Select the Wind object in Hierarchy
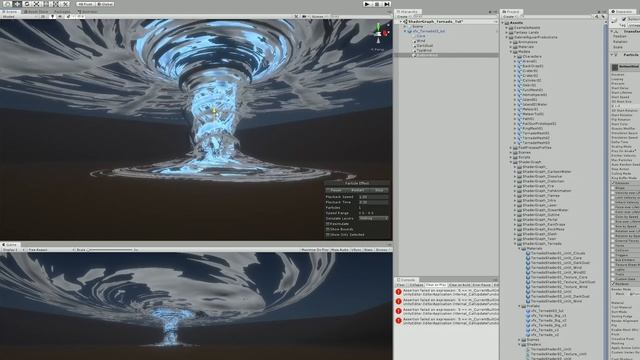This screenshot has width=640, height=360. pos(421,41)
